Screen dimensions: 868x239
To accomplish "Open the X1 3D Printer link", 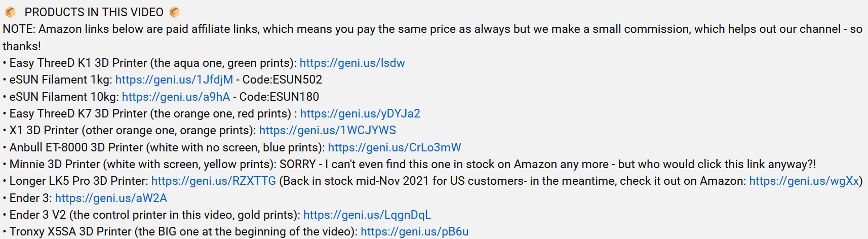I will click(x=328, y=130).
